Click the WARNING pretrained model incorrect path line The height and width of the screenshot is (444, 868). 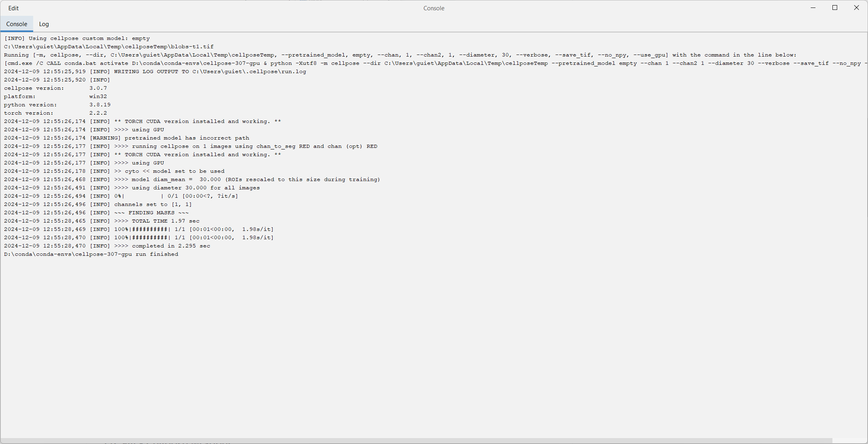pos(126,138)
